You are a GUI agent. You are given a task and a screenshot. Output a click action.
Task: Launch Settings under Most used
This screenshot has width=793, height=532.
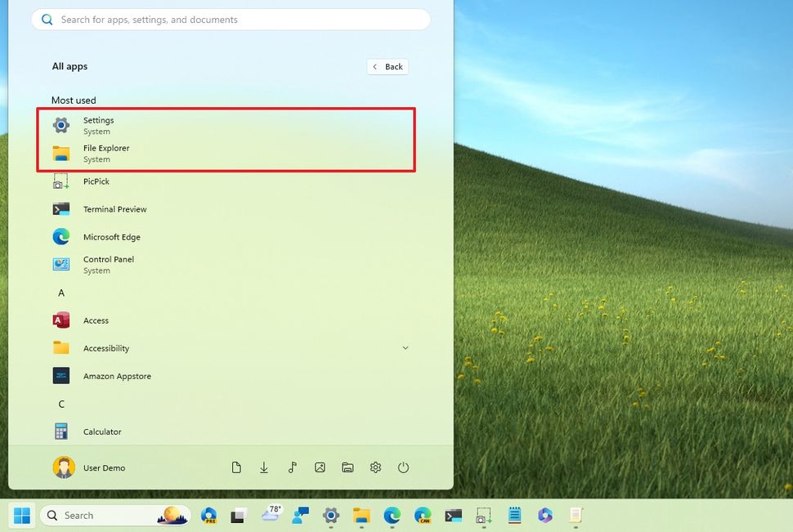coord(98,125)
